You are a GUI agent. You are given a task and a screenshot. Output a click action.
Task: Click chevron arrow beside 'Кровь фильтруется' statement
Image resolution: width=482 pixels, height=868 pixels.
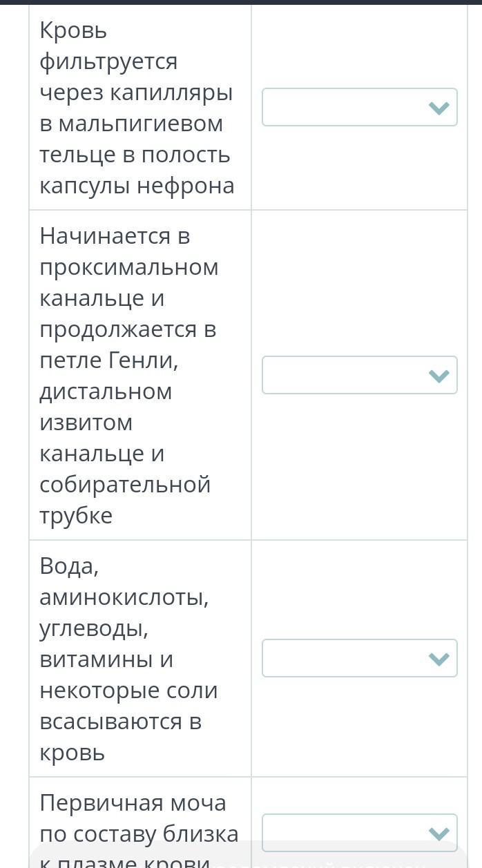tap(438, 108)
